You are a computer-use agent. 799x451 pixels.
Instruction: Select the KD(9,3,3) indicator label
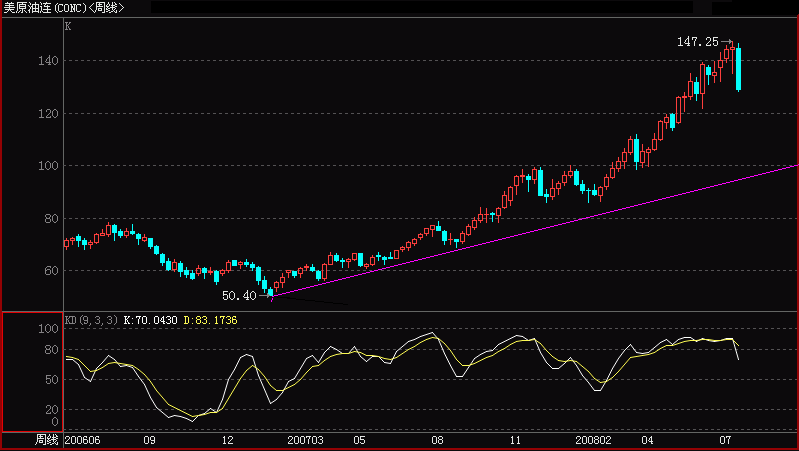[x=91, y=320]
